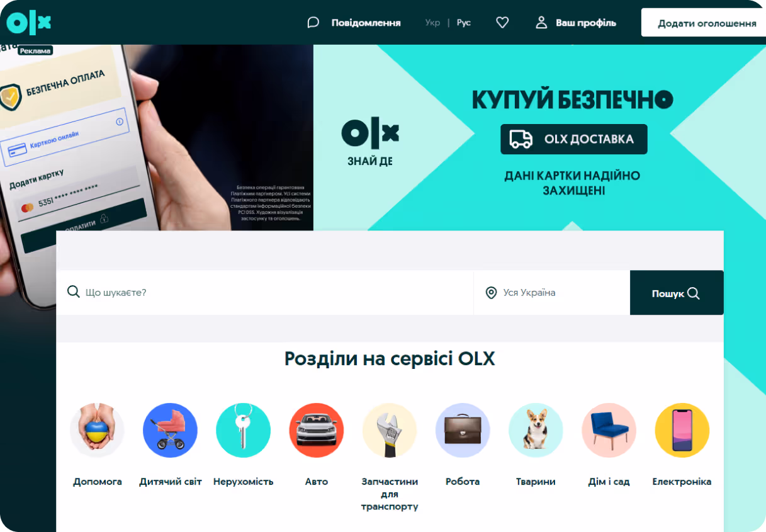Select the Дитячий світ stroller icon
The height and width of the screenshot is (532, 766).
click(x=171, y=431)
